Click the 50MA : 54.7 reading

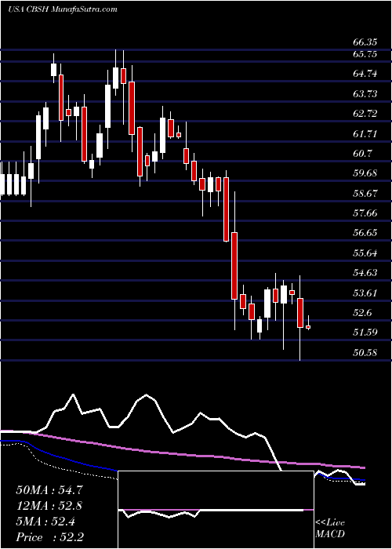pyautogui.click(x=49, y=490)
